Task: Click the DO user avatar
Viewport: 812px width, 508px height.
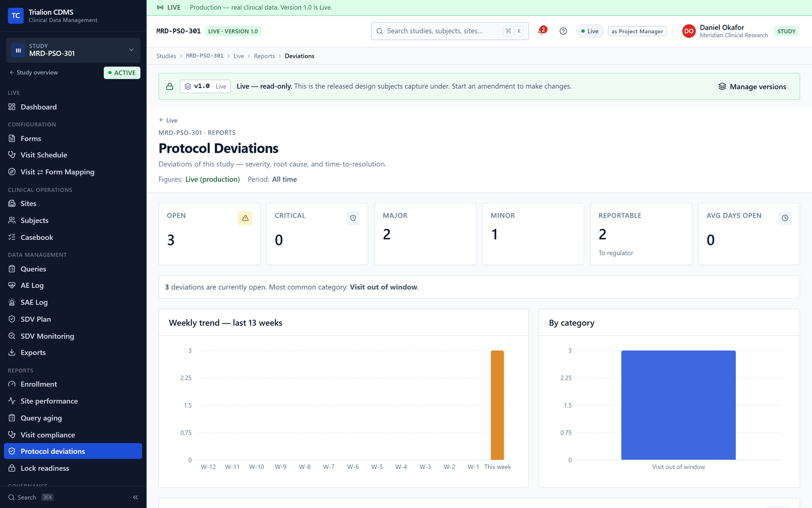Action: [689, 31]
